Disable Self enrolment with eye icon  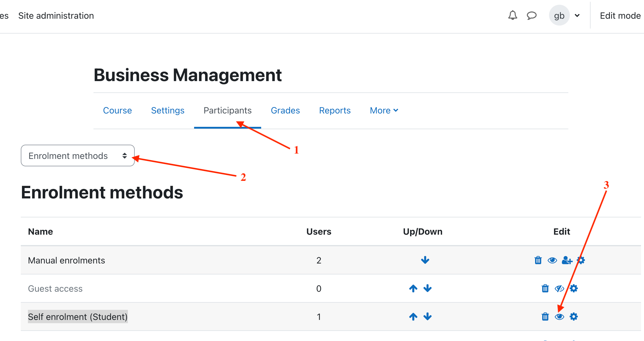coord(559,317)
